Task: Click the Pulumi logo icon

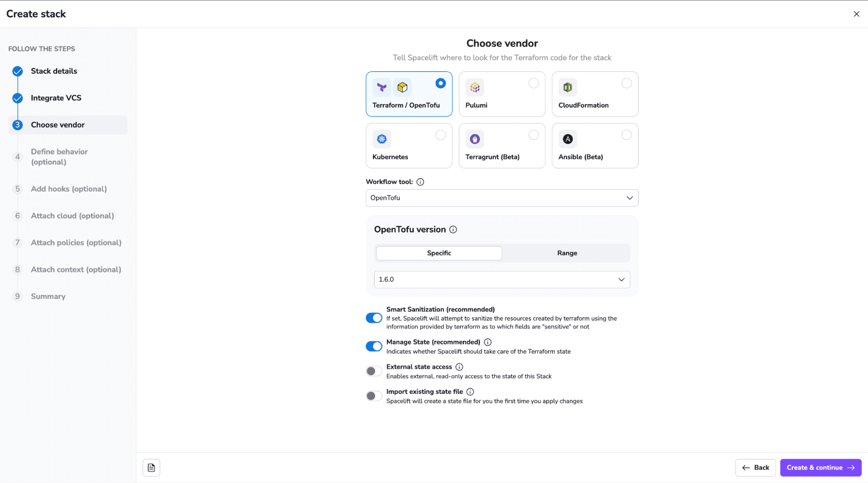Action: pos(475,87)
